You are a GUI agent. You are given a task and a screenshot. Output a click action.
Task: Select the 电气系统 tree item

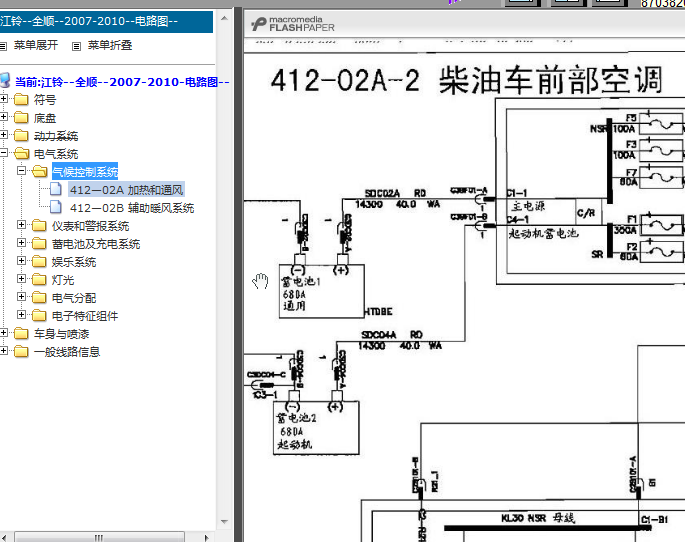pos(56,154)
